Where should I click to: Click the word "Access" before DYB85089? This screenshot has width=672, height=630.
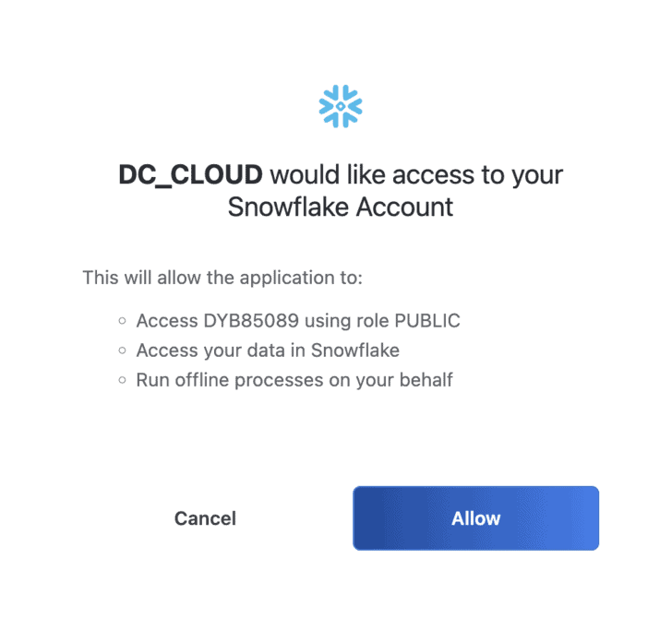coord(167,321)
